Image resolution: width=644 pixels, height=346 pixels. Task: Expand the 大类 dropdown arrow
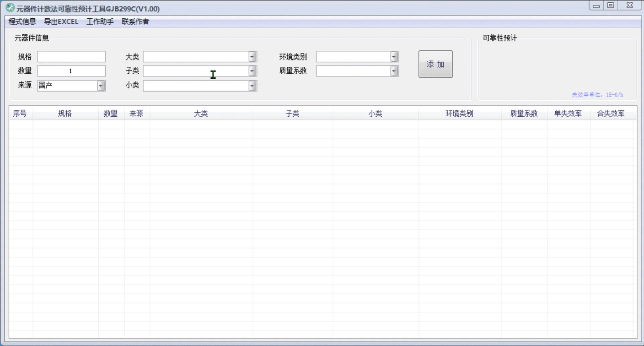click(252, 57)
